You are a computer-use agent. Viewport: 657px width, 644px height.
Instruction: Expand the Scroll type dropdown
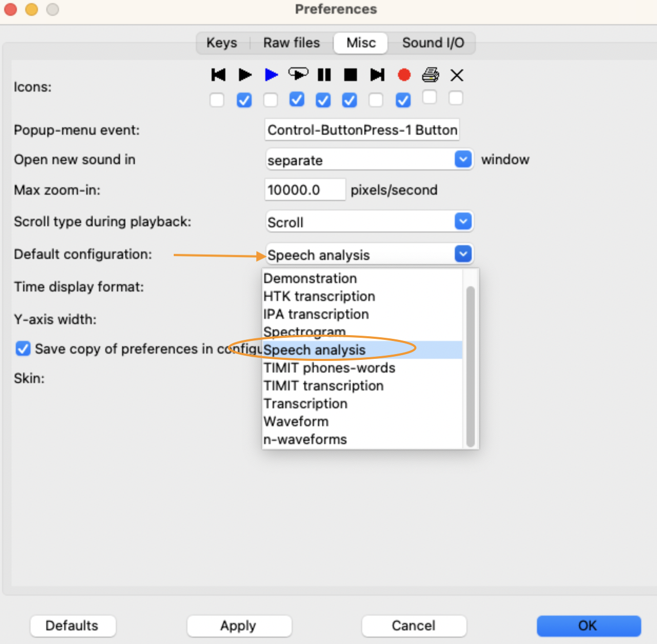pyautogui.click(x=463, y=222)
